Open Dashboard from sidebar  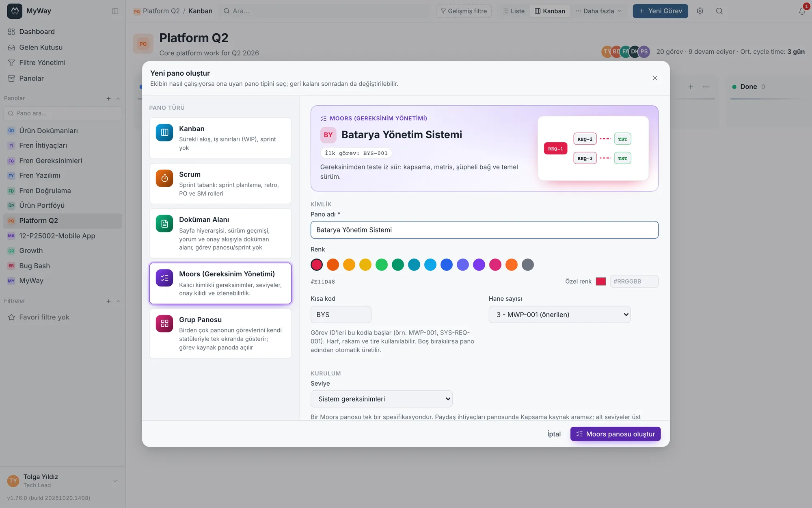63,32
